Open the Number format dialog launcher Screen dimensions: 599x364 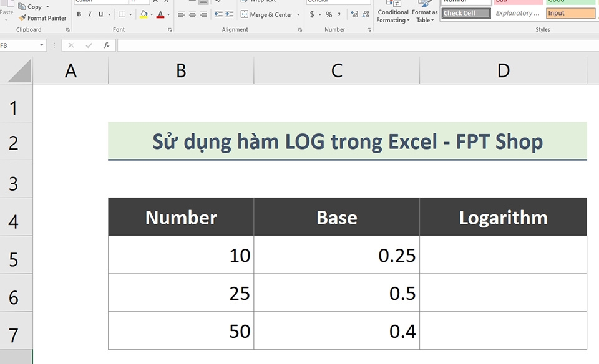tap(369, 30)
